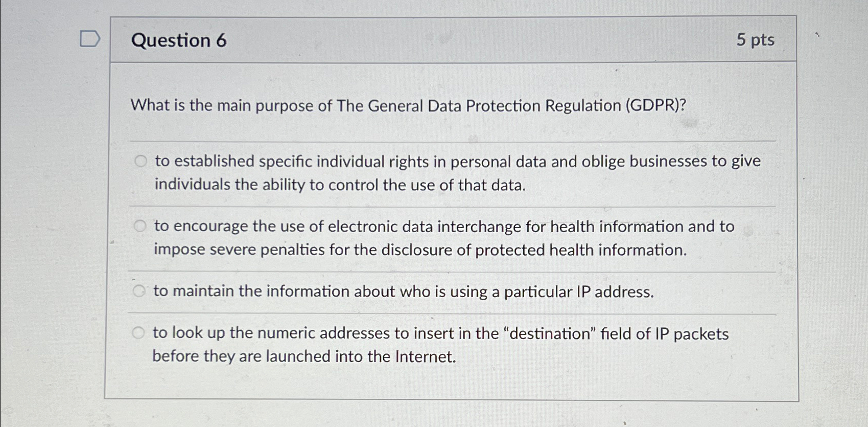
Task: Click the answer mentioning destination field of IP packets
Action: pyautogui.click(x=440, y=344)
